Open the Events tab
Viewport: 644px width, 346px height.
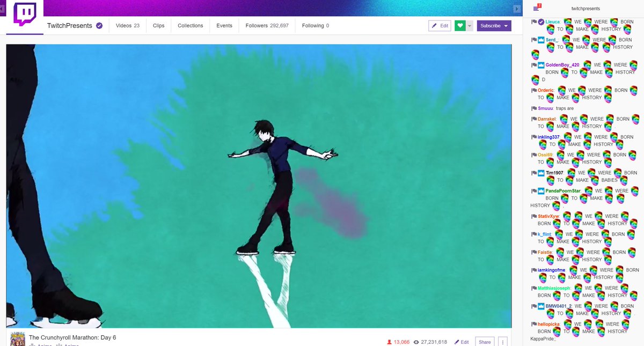pyautogui.click(x=224, y=26)
